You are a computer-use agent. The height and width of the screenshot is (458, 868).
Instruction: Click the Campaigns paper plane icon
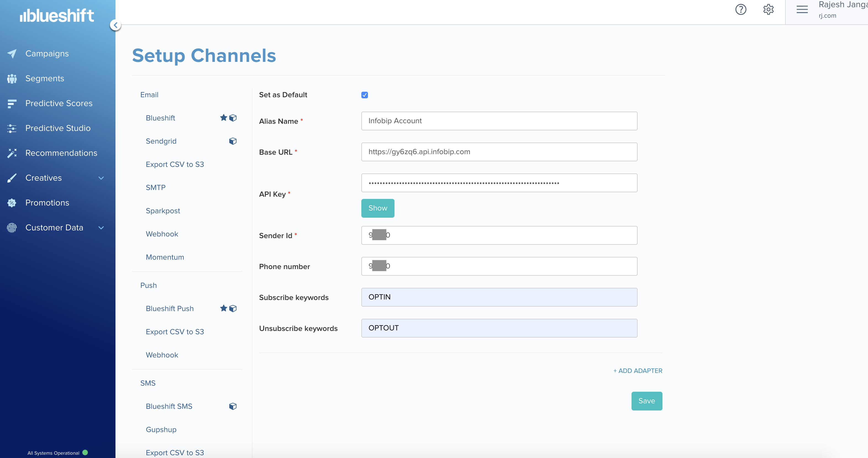[x=12, y=54]
